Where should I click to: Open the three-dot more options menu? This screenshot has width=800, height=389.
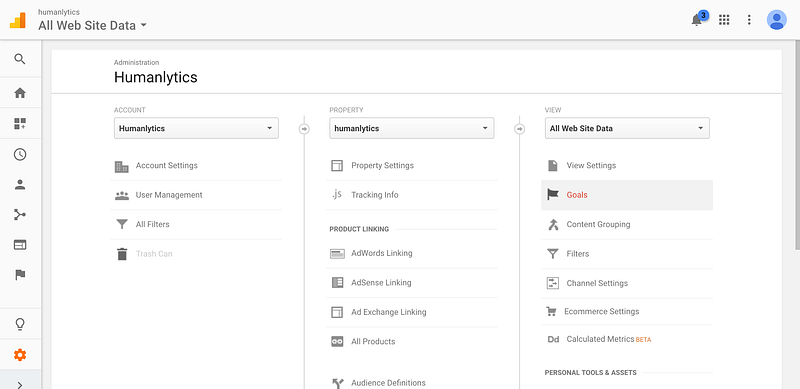coord(749,20)
